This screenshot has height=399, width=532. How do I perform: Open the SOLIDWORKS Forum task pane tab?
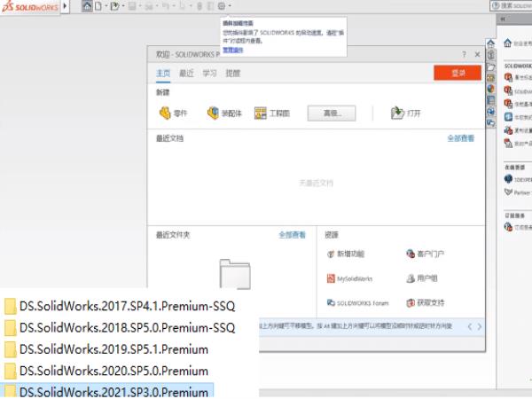pos(491,112)
